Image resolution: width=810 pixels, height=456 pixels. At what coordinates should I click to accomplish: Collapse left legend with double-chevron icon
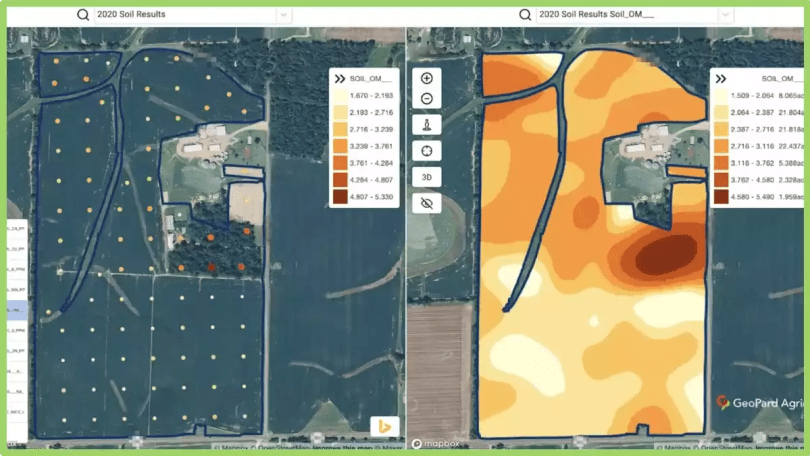click(339, 78)
